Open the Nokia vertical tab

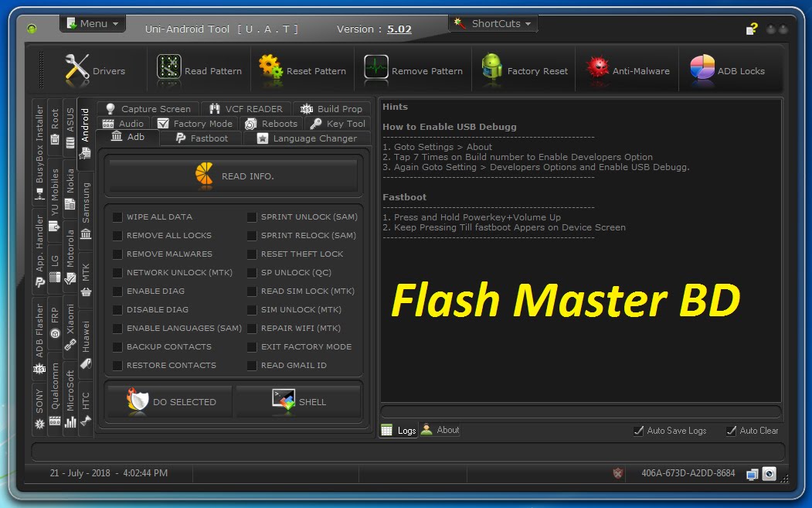click(x=70, y=189)
